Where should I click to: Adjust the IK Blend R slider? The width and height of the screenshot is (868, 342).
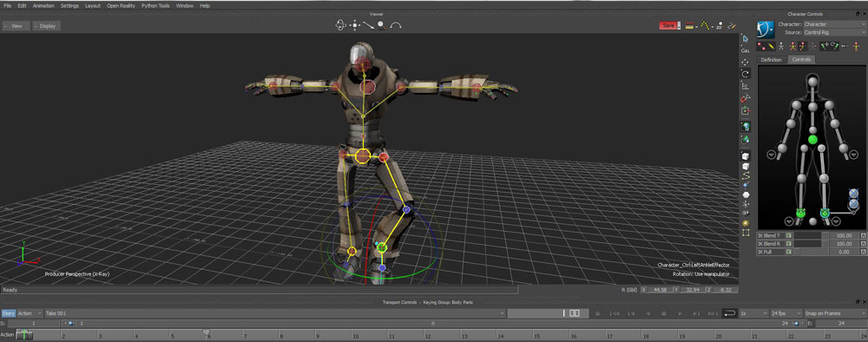812,244
